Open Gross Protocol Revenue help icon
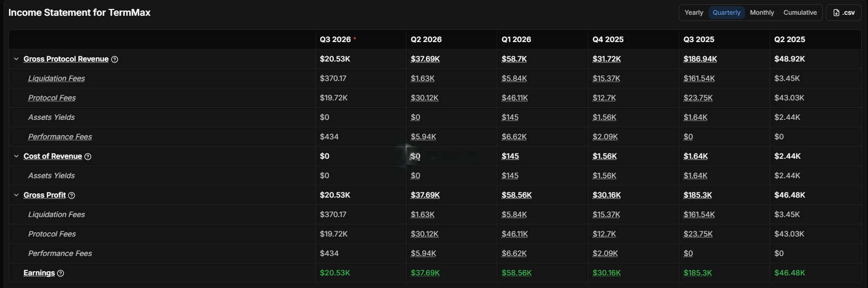Screen dimensions: 868x288 point(115,59)
